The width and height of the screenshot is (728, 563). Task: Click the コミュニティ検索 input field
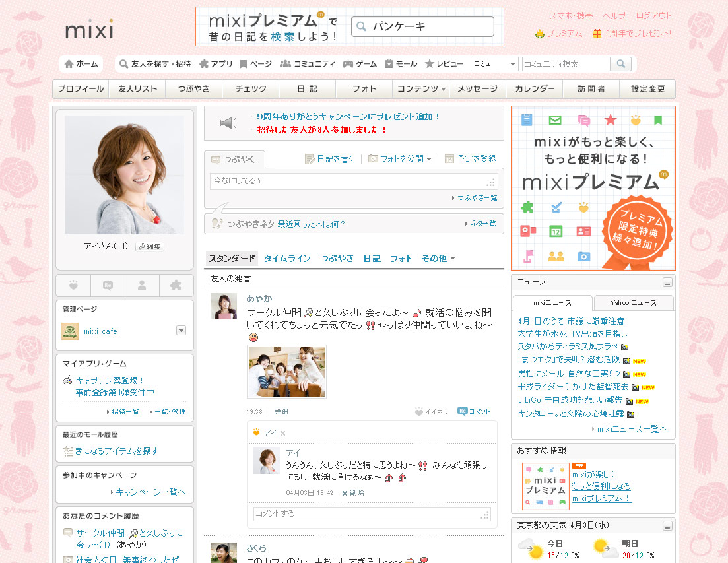(x=566, y=64)
